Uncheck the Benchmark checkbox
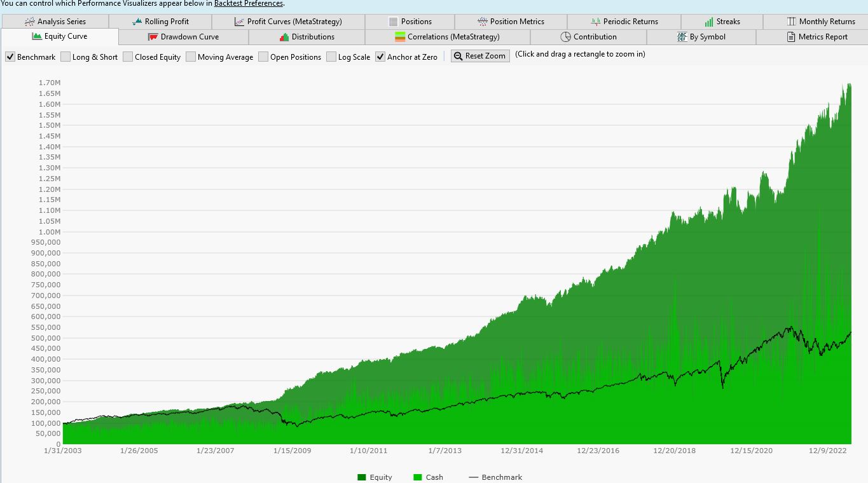This screenshot has height=483, width=868. click(10, 57)
